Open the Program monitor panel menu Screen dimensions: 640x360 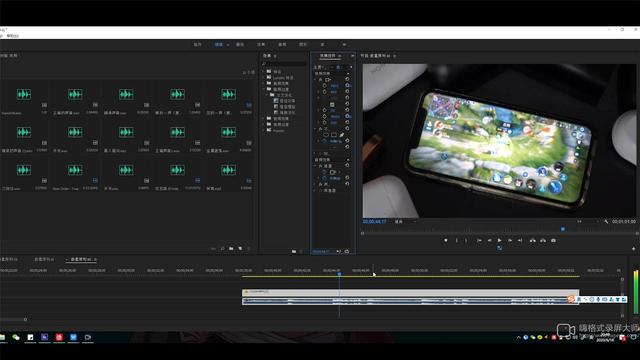395,56
